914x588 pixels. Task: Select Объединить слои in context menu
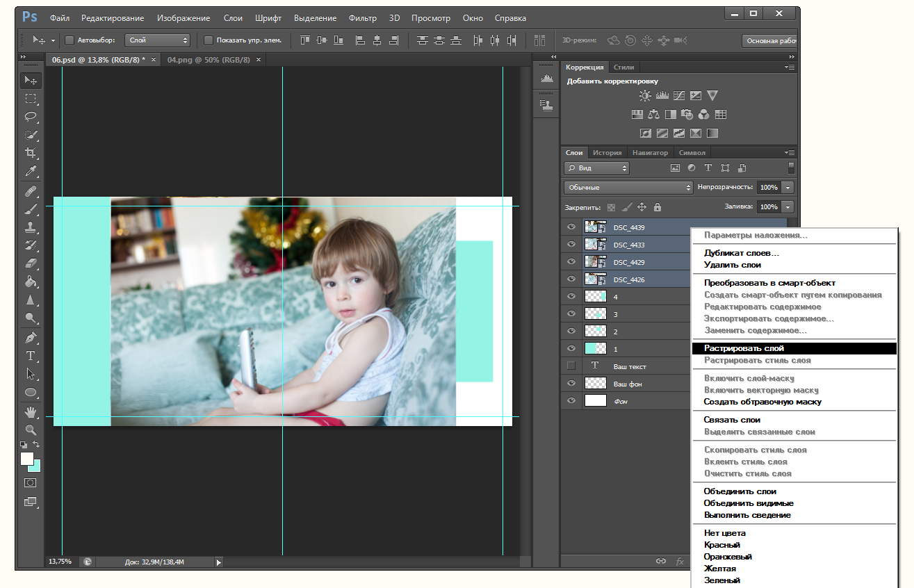tap(740, 491)
